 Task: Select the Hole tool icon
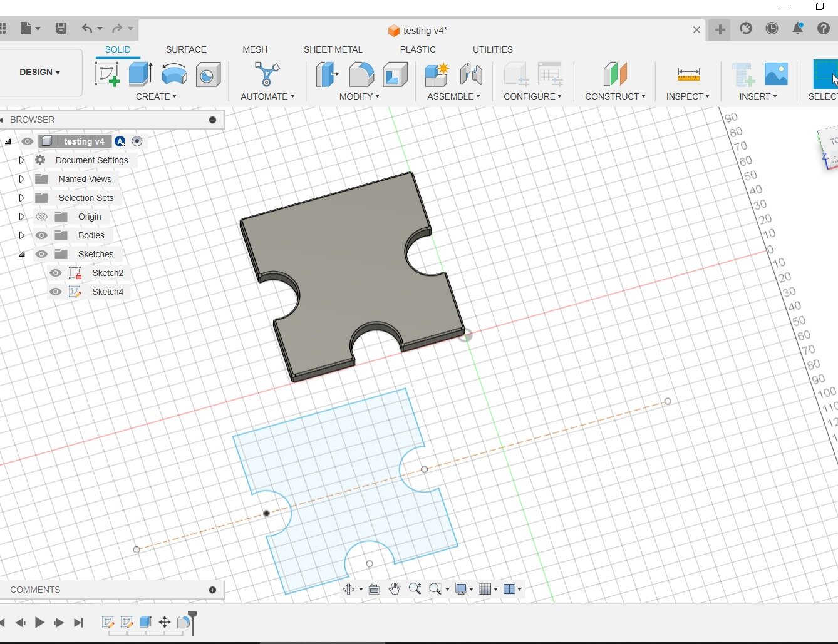click(208, 75)
